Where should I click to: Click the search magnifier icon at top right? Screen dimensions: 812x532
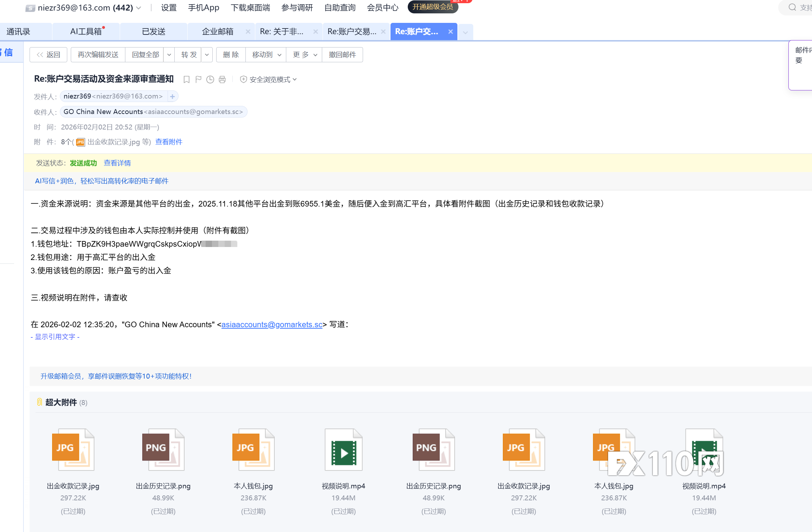792,7
